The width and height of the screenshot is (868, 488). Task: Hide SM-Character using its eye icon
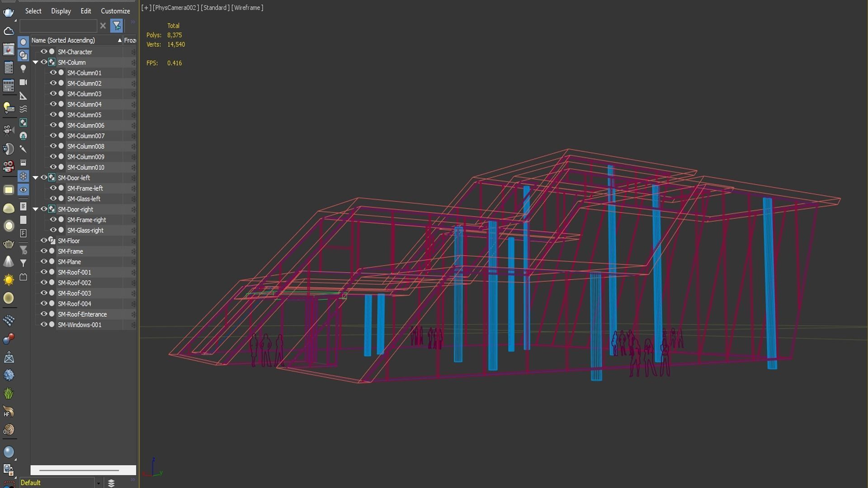coord(44,52)
